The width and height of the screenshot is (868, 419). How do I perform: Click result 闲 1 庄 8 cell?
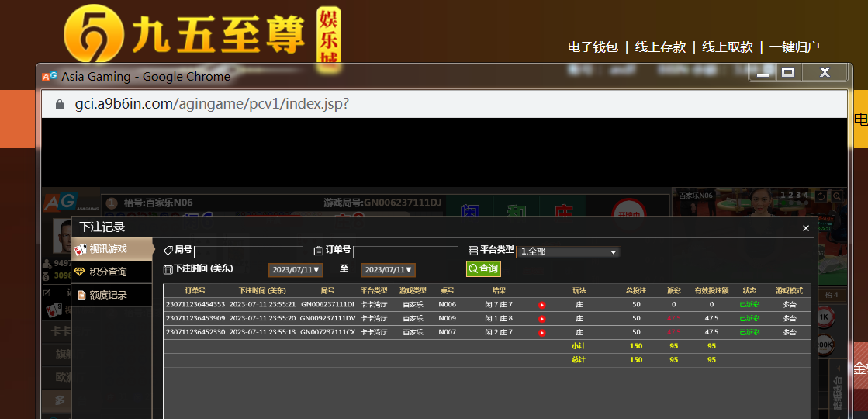[499, 318]
